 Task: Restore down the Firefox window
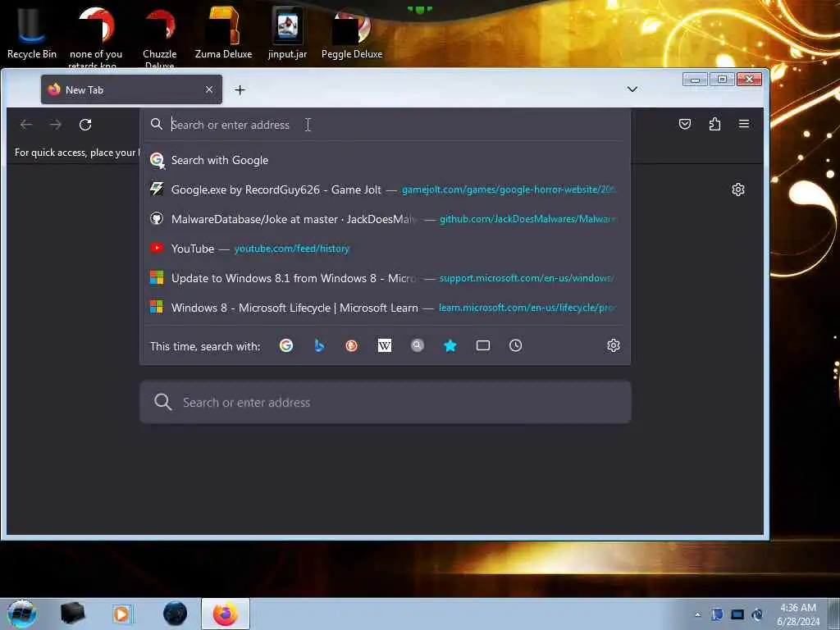[x=722, y=80]
